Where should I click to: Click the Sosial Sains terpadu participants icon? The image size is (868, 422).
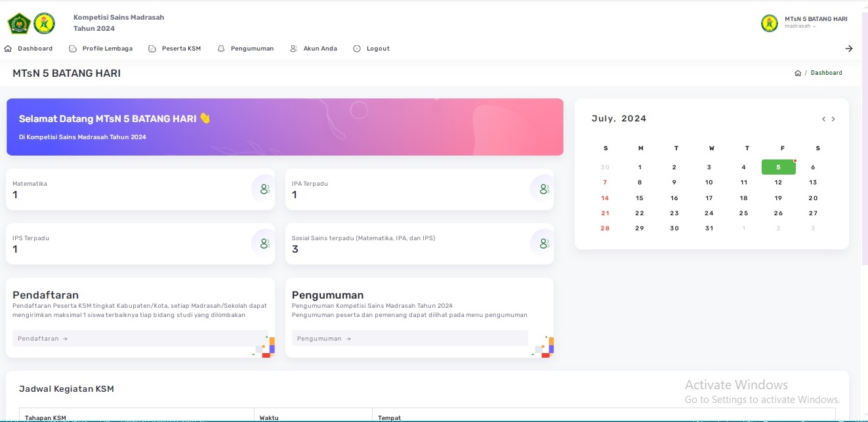pyautogui.click(x=543, y=243)
